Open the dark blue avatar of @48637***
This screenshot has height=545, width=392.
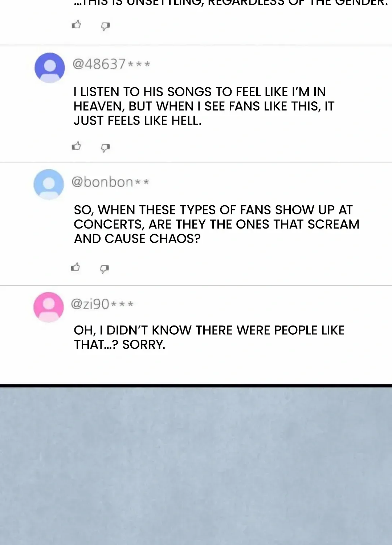tap(50, 68)
